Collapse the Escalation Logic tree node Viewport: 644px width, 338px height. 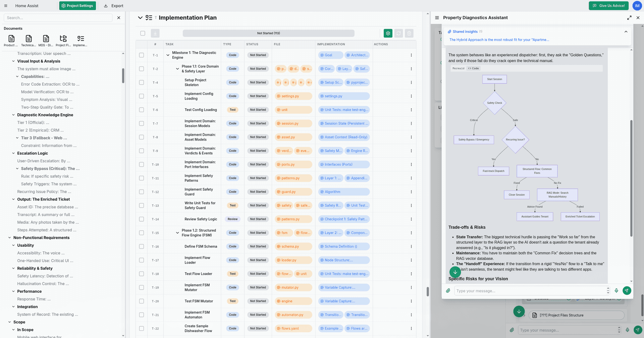click(x=13, y=153)
